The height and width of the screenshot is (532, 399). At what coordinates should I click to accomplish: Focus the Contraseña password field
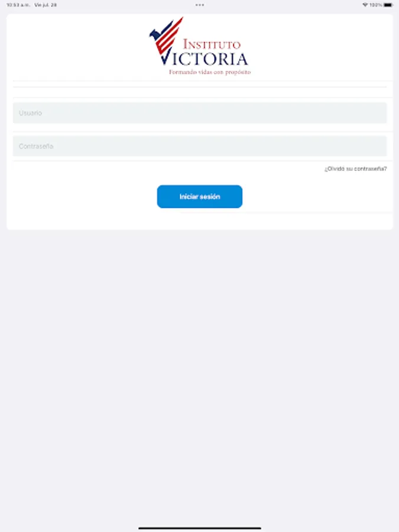click(200, 146)
